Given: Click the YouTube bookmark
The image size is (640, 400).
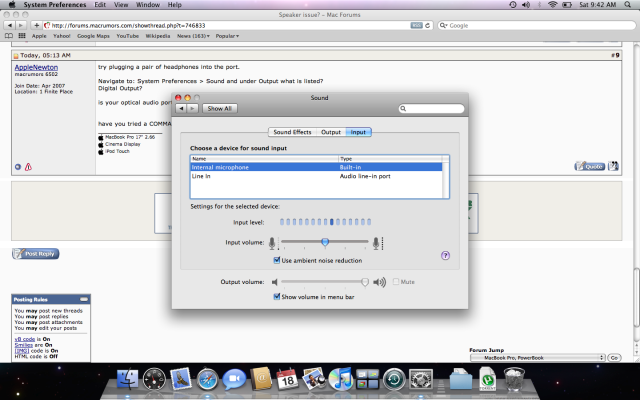Looking at the screenshot, I should pyautogui.click(x=128, y=36).
